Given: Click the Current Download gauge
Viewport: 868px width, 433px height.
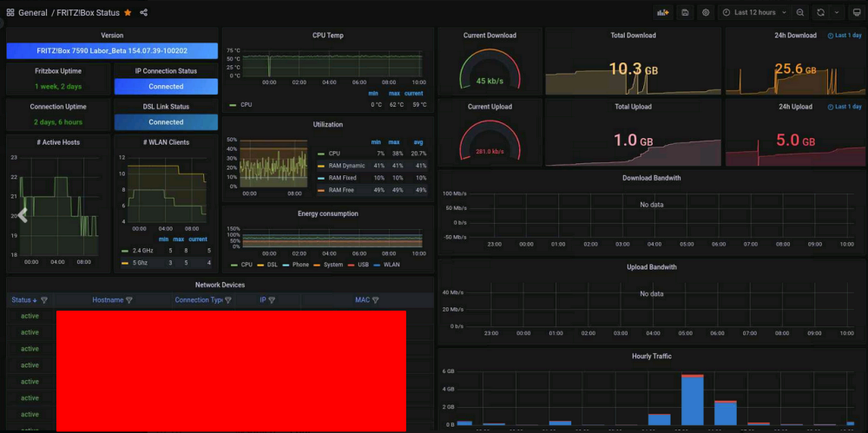Looking at the screenshot, I should 490,69.
